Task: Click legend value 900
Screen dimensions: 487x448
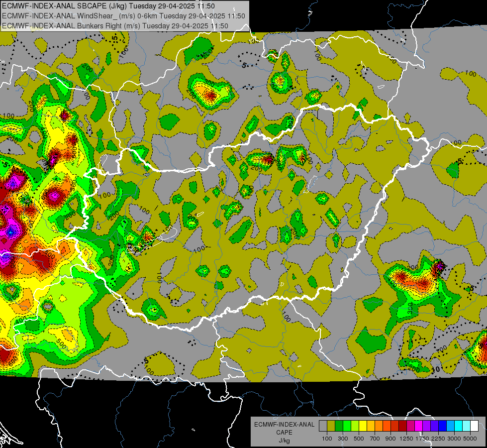Action: point(390,439)
